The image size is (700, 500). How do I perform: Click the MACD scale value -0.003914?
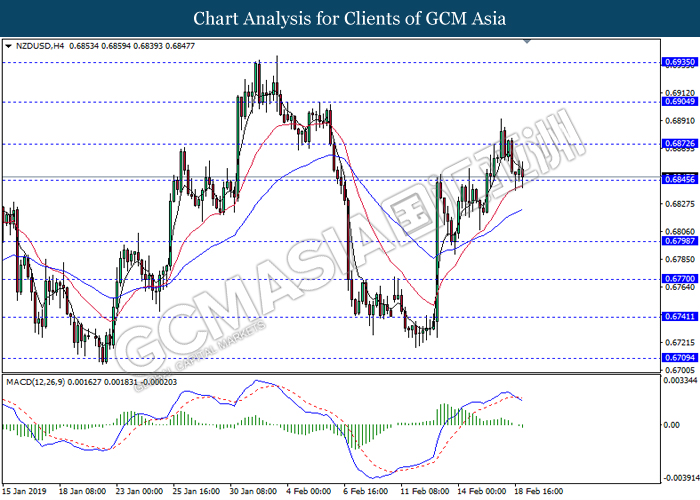(681, 478)
